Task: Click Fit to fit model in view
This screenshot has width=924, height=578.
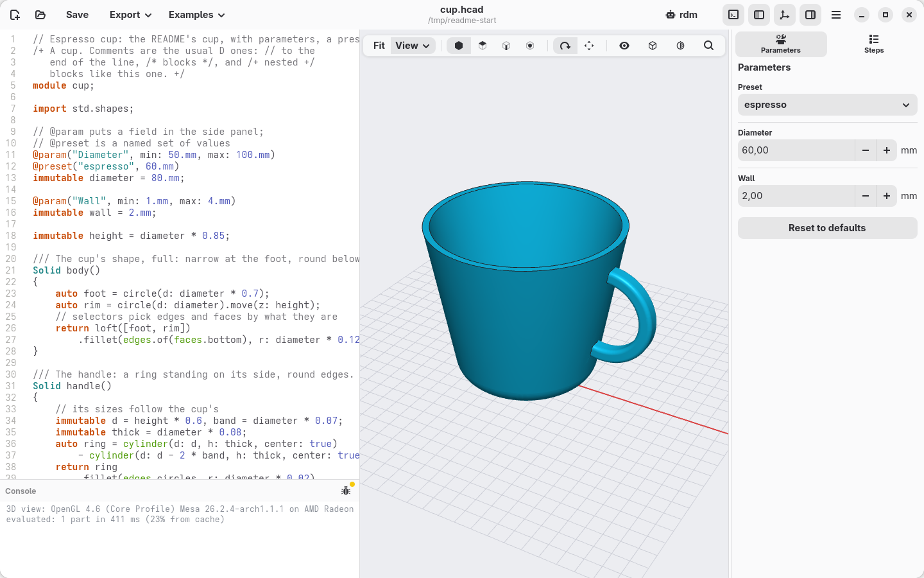Action: coord(379,46)
